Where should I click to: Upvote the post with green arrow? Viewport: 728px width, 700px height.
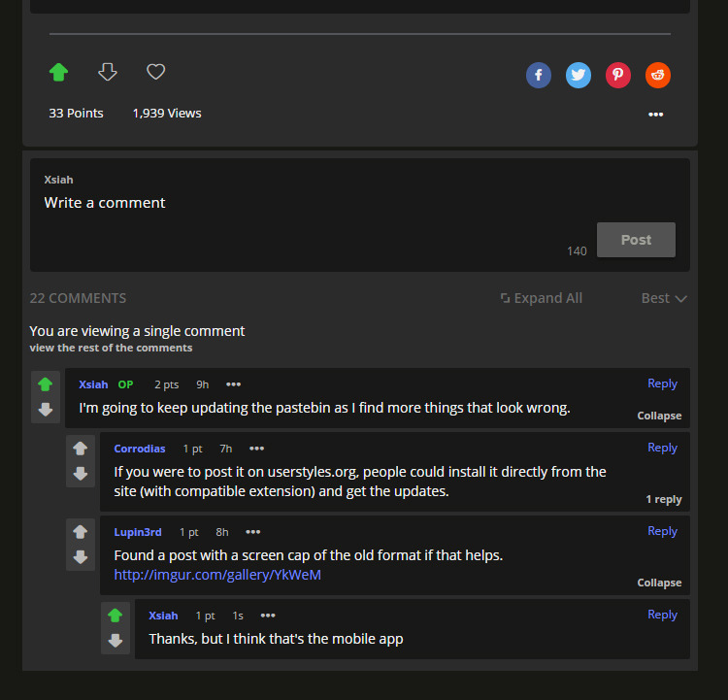(x=58, y=72)
